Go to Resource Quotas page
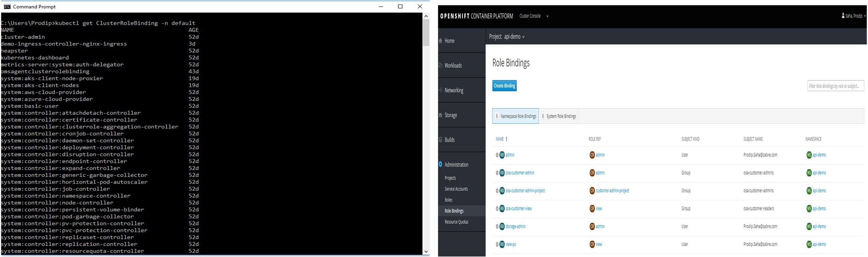Image resolution: width=868 pixels, height=257 pixels. tap(456, 222)
